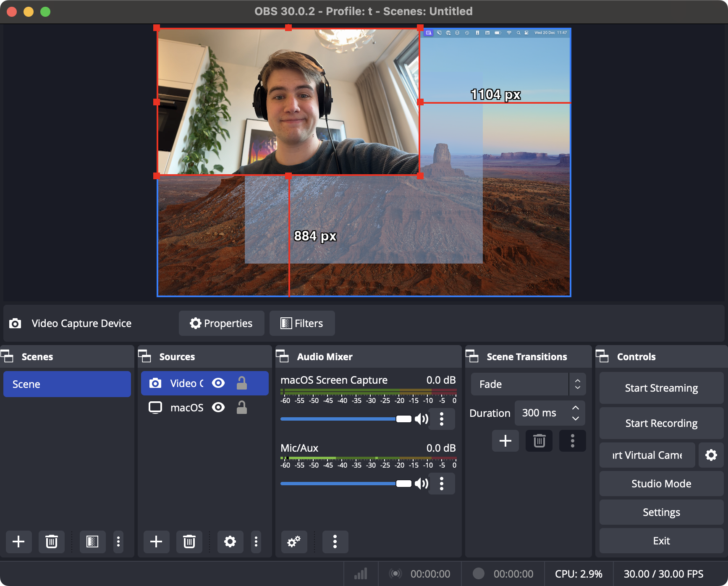Toggle Studio Mode on

(662, 484)
